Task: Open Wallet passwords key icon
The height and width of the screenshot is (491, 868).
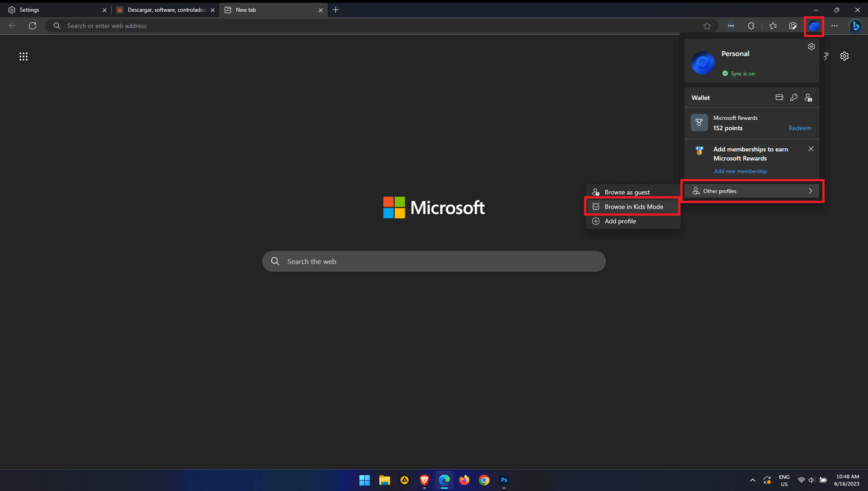Action: [794, 97]
